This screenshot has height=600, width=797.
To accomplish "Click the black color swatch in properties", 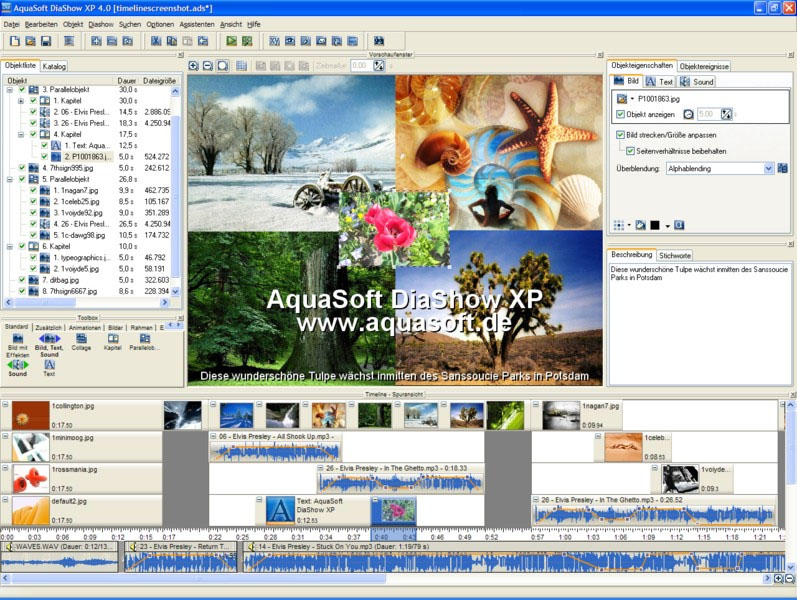I will click(655, 225).
